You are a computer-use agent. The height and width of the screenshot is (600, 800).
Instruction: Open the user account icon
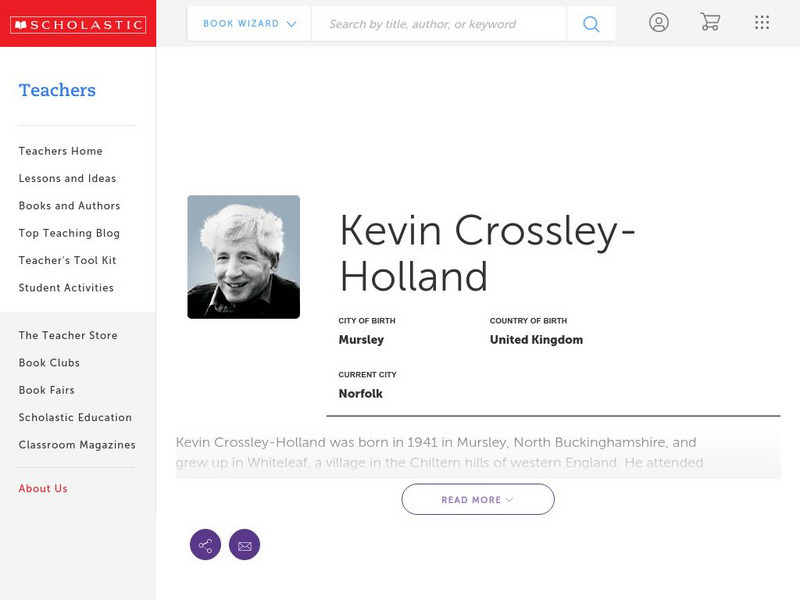point(658,23)
